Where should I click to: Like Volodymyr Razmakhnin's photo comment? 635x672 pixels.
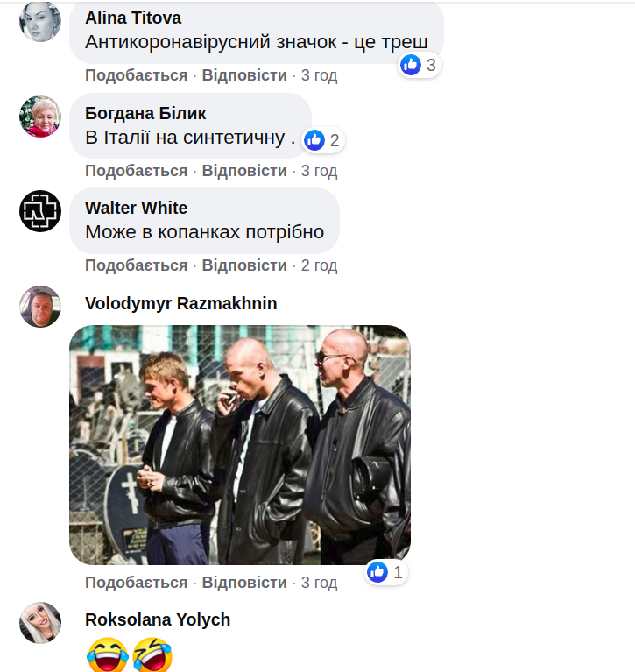pos(137,583)
